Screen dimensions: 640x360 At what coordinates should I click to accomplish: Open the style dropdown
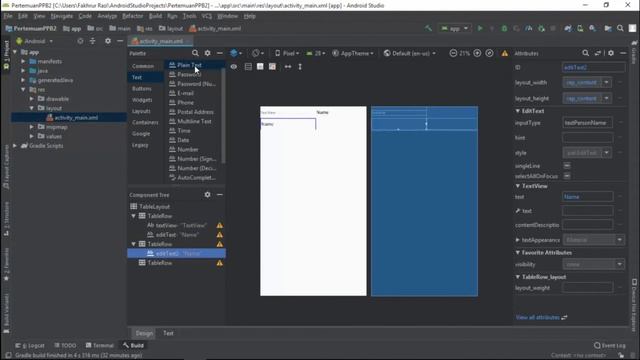(607, 153)
